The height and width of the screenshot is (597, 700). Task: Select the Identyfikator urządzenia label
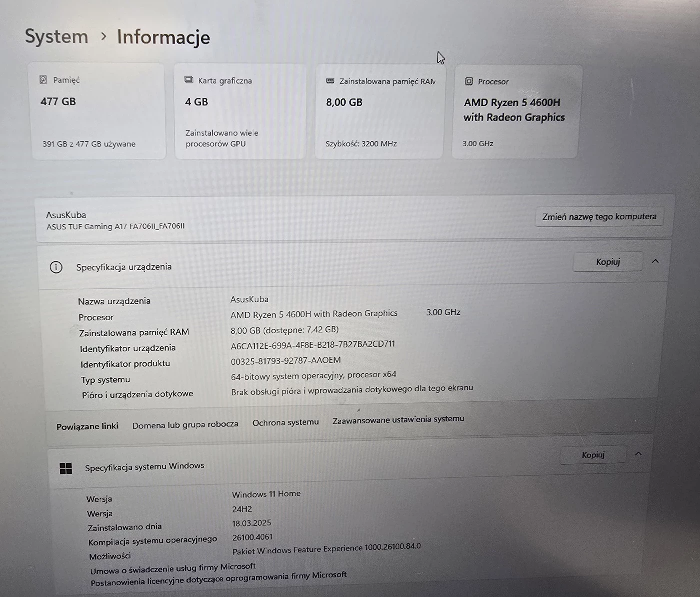(x=128, y=348)
